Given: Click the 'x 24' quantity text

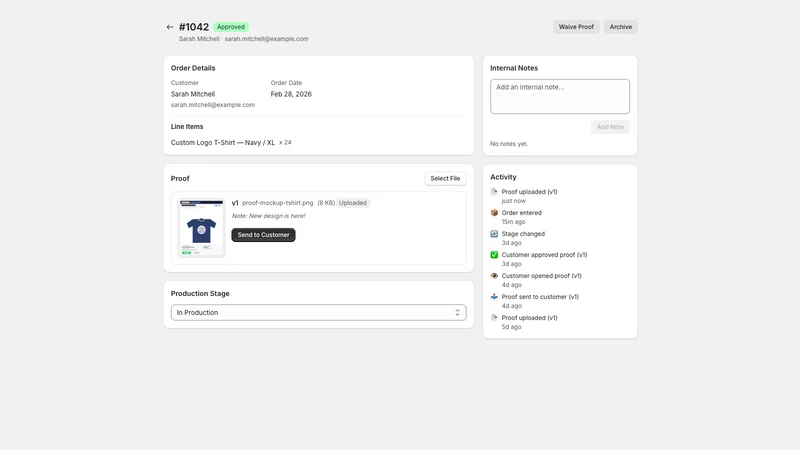Looking at the screenshot, I should tap(285, 143).
